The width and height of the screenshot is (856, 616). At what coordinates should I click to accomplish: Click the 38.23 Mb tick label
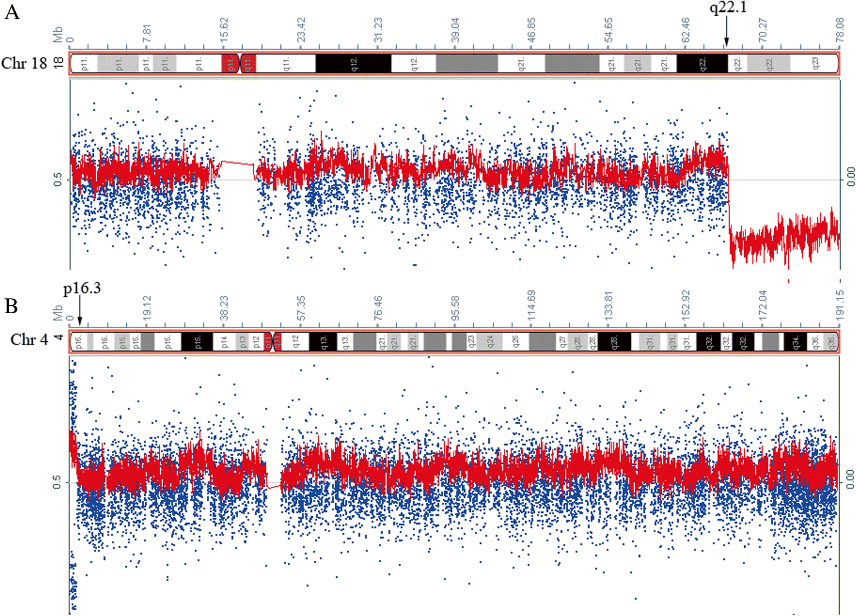point(224,308)
